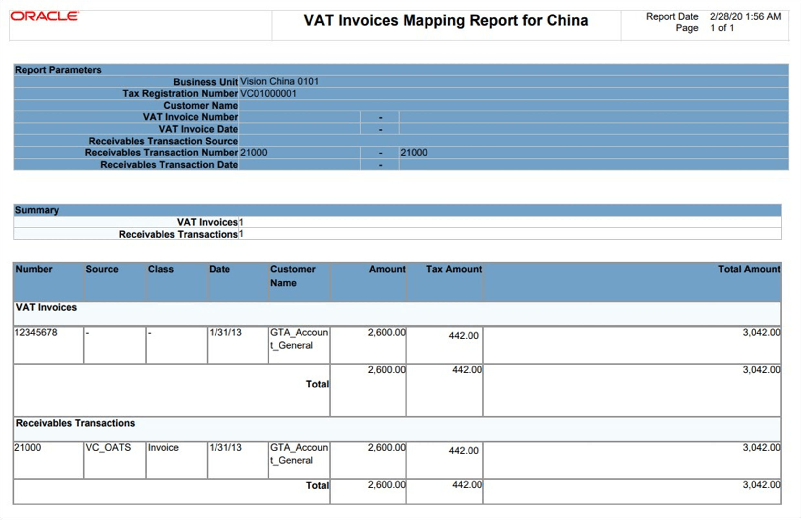Image resolution: width=812 pixels, height=530 pixels.
Task: Click the Customer Name parameter row
Action: click(x=201, y=105)
